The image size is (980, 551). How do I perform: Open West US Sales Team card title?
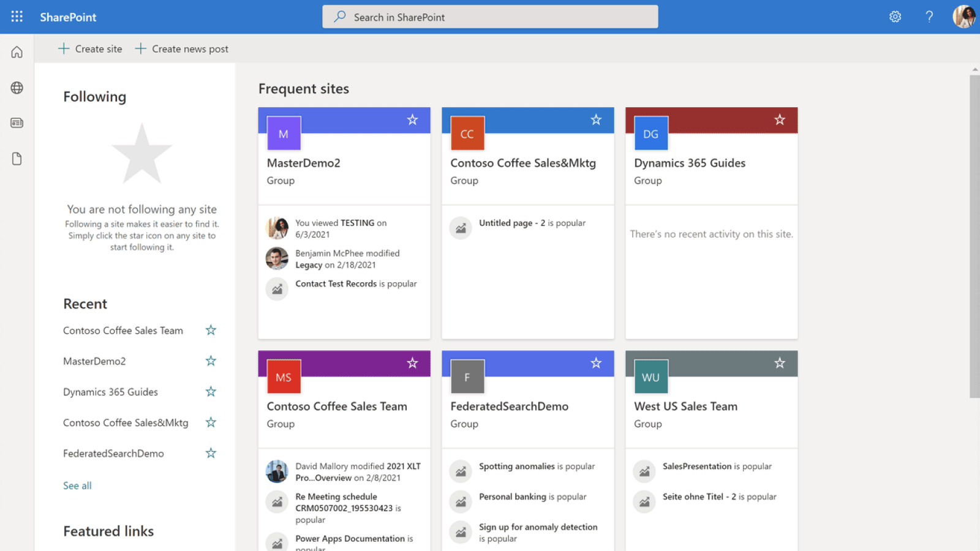(686, 406)
